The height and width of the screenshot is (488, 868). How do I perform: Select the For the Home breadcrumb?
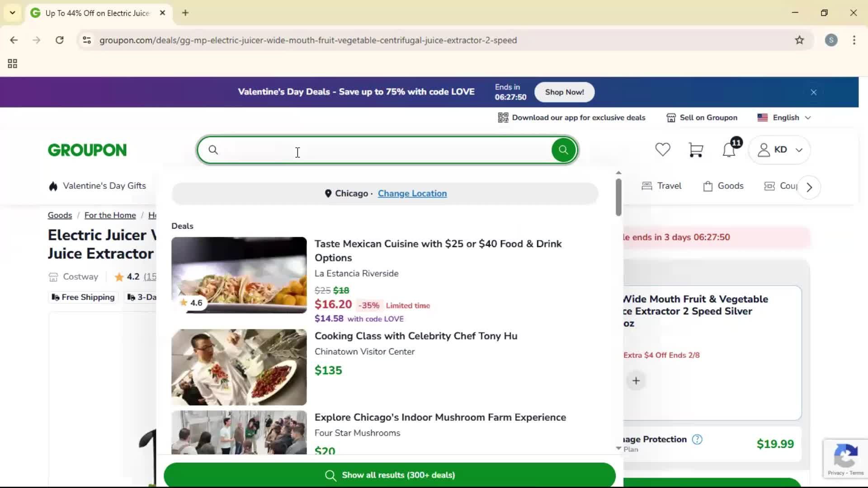110,215
